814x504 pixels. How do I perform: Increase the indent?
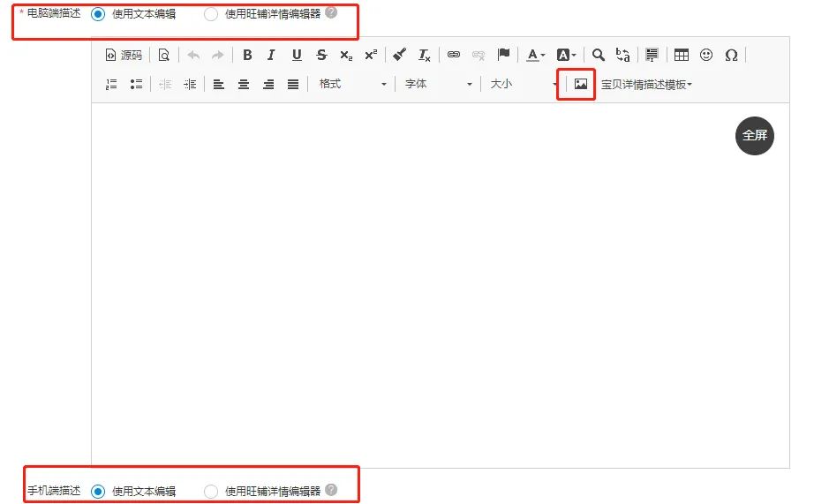(x=190, y=84)
